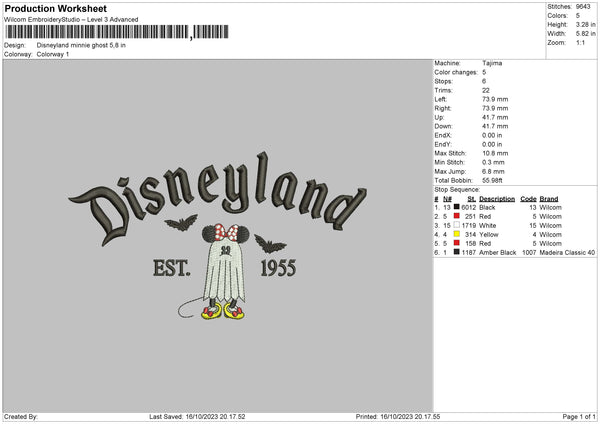Screen dimensions: 600x424
Task: Click the 'Brand' column header
Action: coord(549,199)
